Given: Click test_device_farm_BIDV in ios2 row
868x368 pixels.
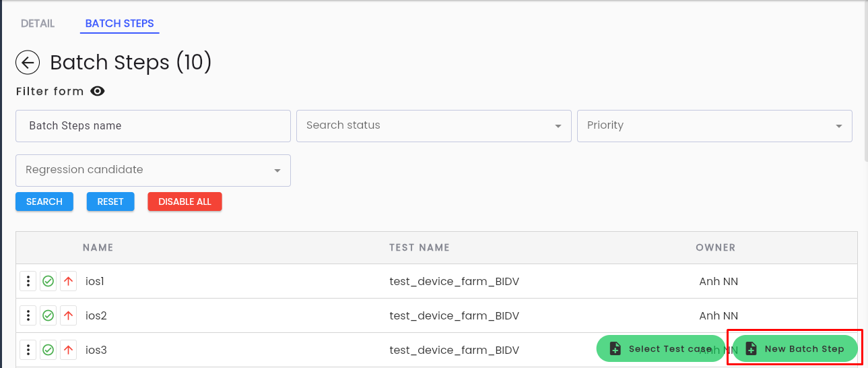Looking at the screenshot, I should click(455, 315).
